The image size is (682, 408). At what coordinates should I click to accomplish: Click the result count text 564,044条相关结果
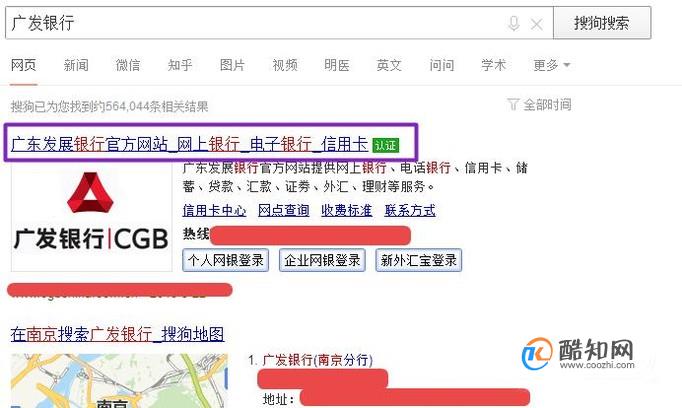(157, 107)
